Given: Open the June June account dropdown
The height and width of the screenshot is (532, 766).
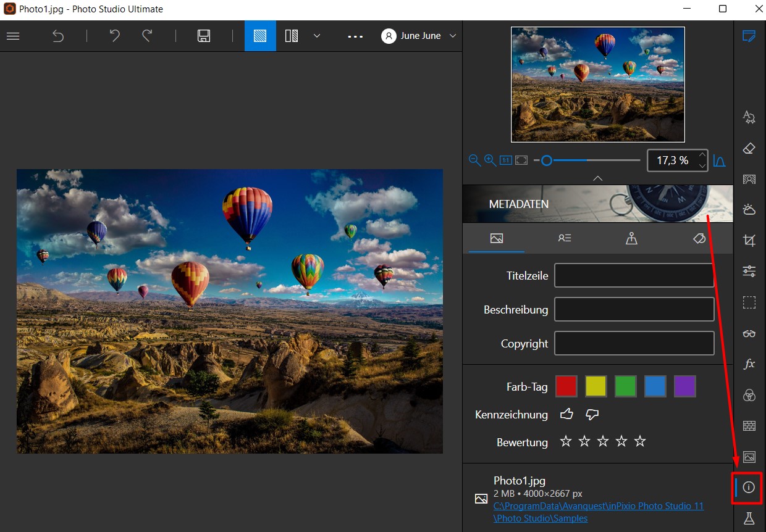Looking at the screenshot, I should (x=419, y=36).
